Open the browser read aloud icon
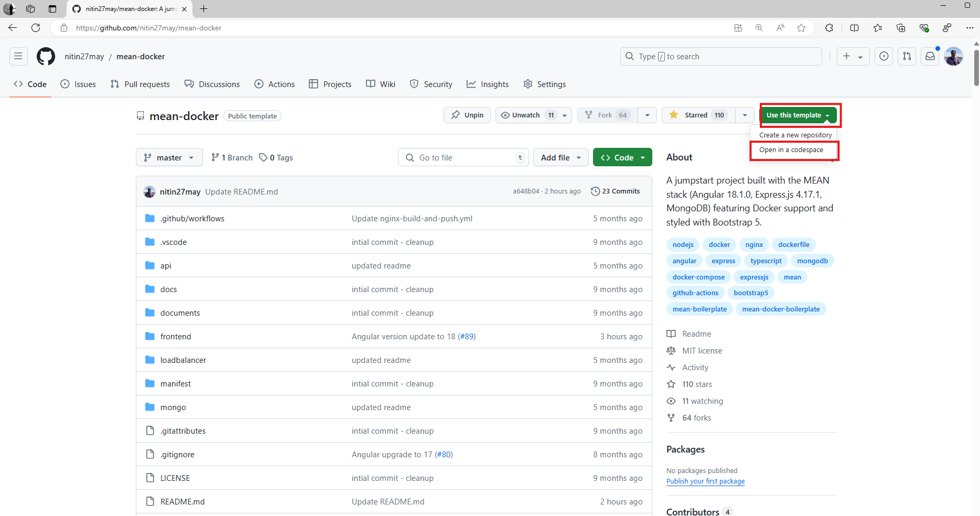980x516 pixels. point(780,28)
